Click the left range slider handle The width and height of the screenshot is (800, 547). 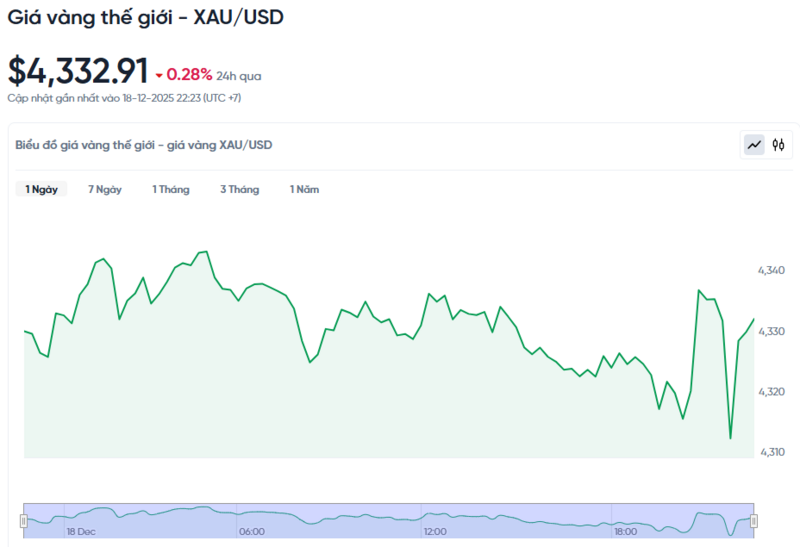pos(23,520)
